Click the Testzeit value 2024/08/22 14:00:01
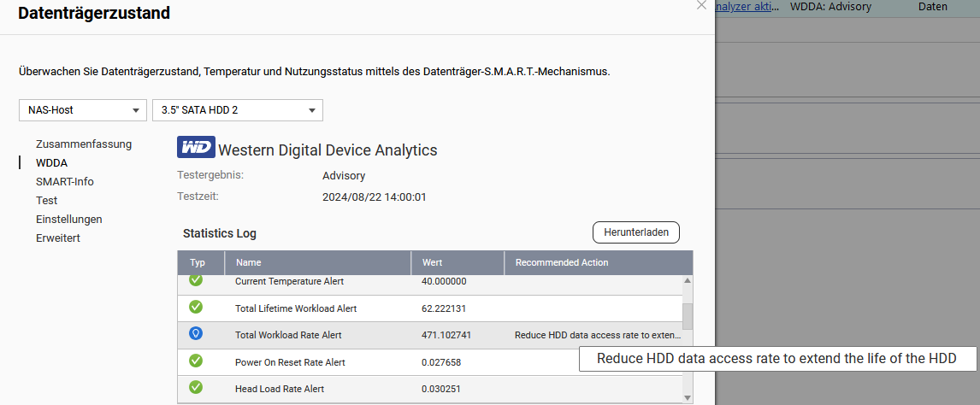Viewport: 980px width, 405px height. point(374,197)
